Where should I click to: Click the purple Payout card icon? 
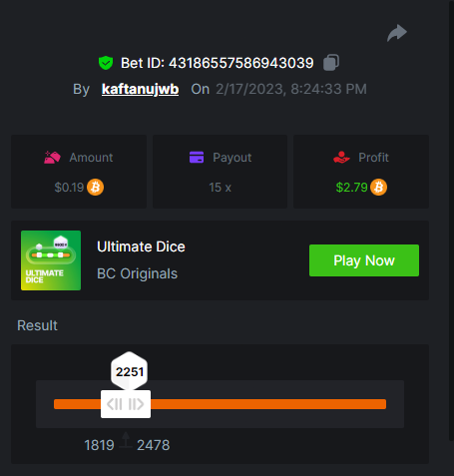point(197,157)
